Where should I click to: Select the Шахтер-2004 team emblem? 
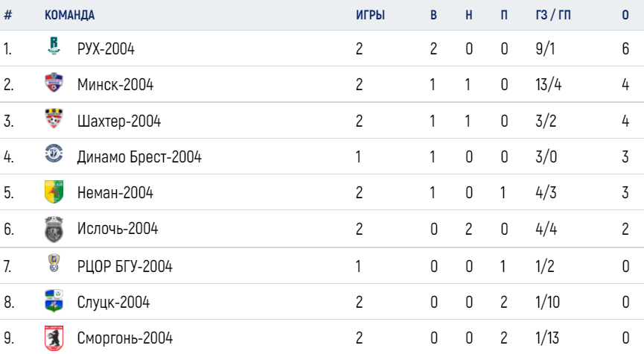(54, 118)
